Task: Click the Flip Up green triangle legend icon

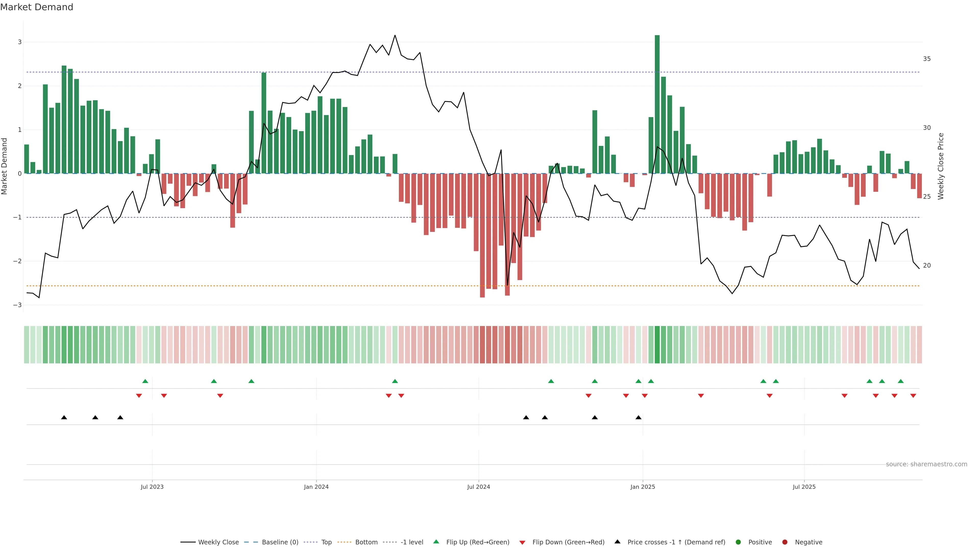Action: (x=436, y=542)
